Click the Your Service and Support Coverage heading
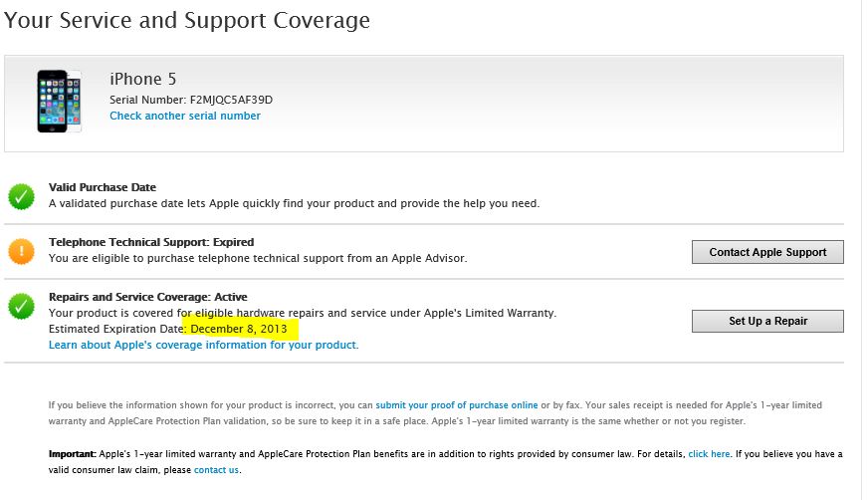The width and height of the screenshot is (868, 500). click(187, 20)
